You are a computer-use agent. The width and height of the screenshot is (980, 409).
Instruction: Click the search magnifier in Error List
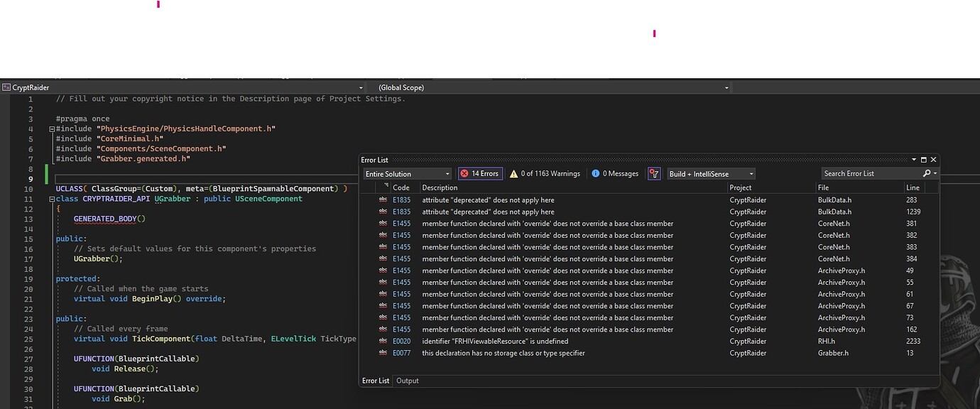tap(926, 173)
